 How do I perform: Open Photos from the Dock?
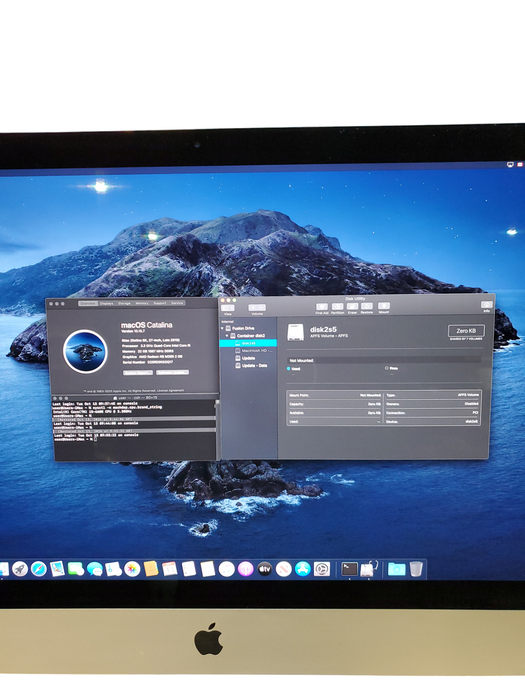tap(132, 569)
